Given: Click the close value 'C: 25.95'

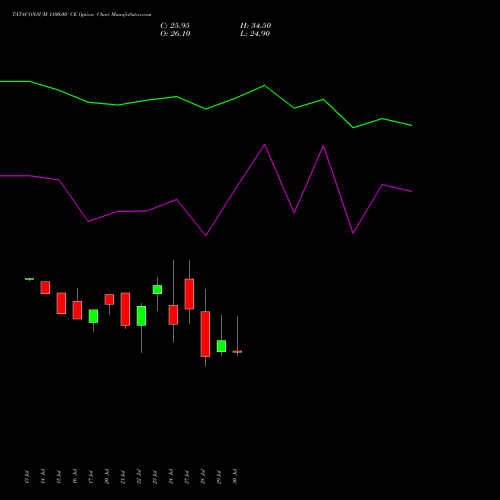Looking at the screenshot, I should (x=175, y=26).
